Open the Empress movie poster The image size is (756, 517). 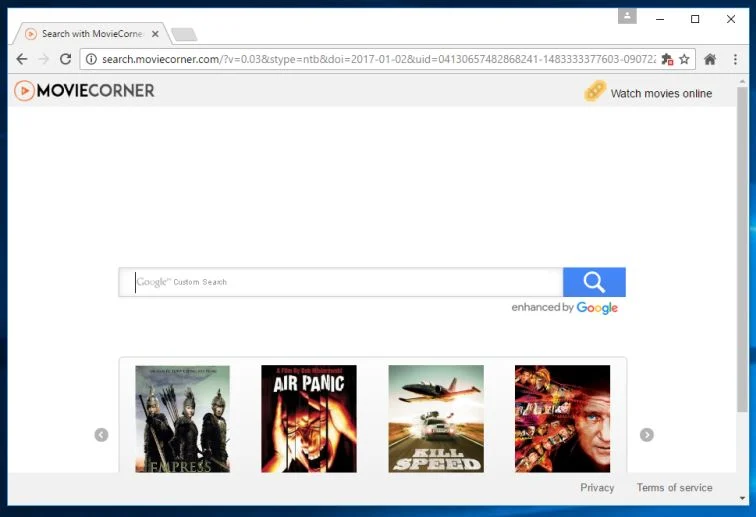point(183,419)
